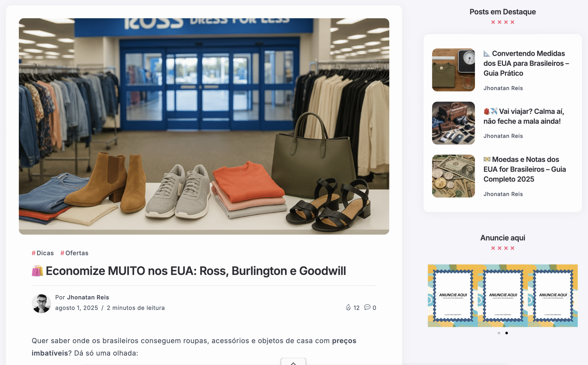Open Moedas e Notas dos EUA post
588x365 pixels.
coord(525,169)
